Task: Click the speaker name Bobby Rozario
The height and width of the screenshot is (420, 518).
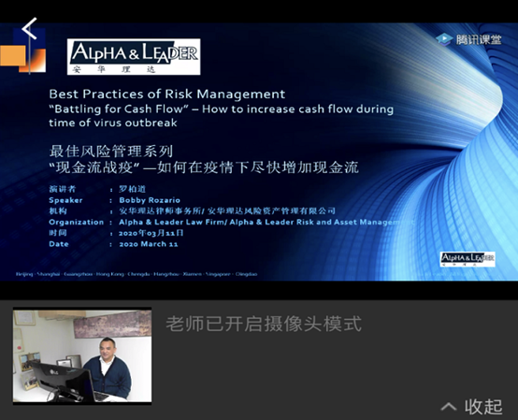Action: 150,200
